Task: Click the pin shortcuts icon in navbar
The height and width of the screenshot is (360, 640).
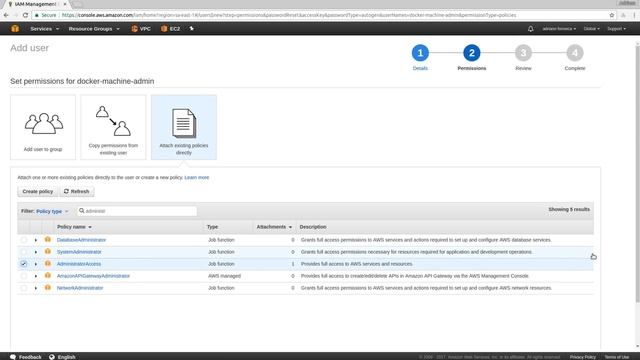Action: [x=191, y=29]
